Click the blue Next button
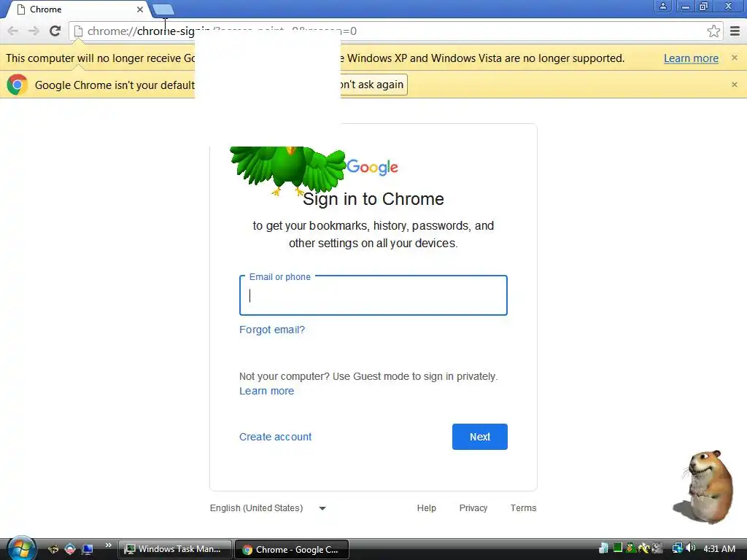This screenshot has width=747, height=560. (x=480, y=437)
